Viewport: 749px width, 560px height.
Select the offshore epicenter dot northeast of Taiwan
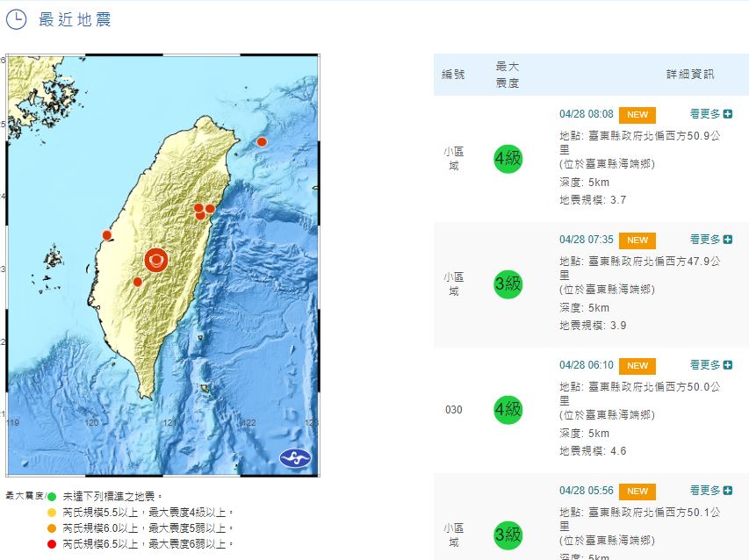pyautogui.click(x=261, y=142)
